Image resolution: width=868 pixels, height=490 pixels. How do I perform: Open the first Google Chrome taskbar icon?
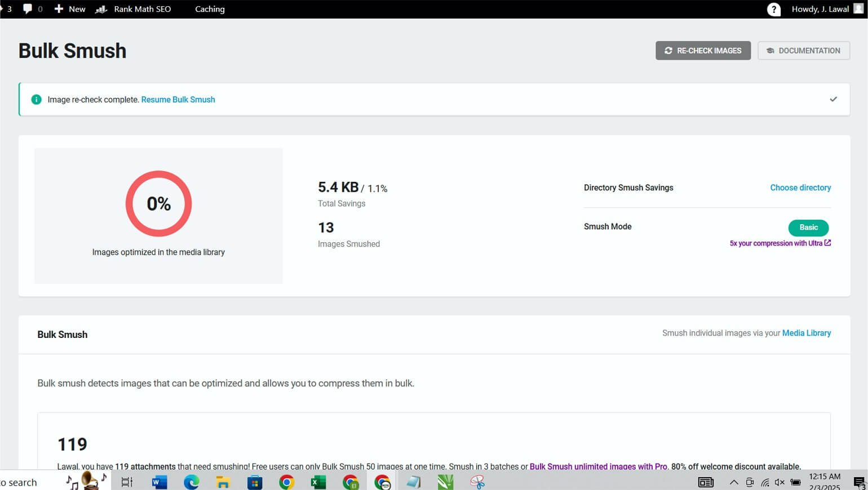pyautogui.click(x=286, y=482)
